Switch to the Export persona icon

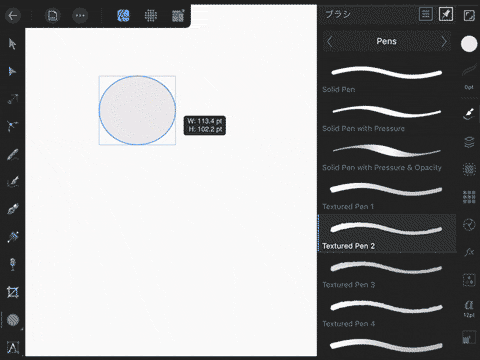[178, 15]
